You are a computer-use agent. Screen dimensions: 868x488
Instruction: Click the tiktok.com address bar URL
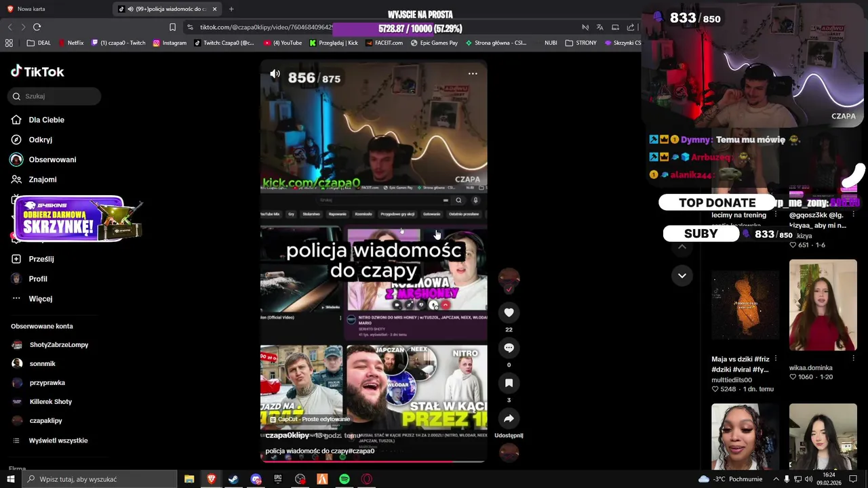265,27
